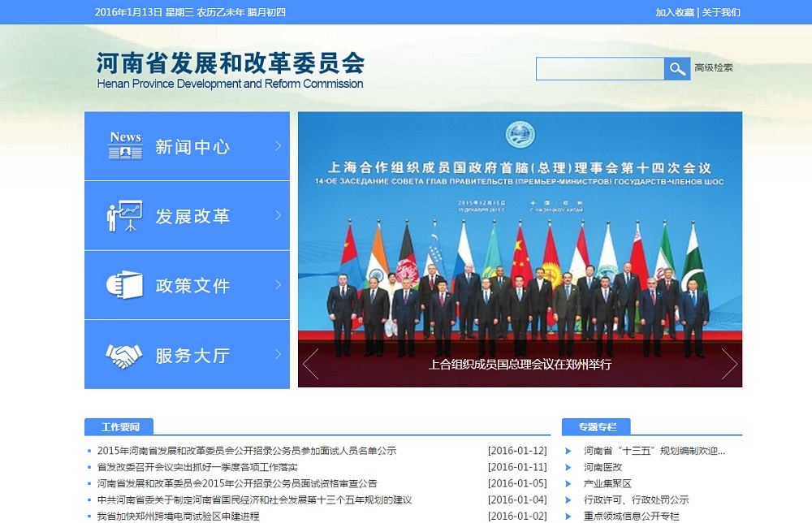The height and width of the screenshot is (523, 812).
Task: Expand chevron on 发展改革 tile
Action: (x=278, y=215)
